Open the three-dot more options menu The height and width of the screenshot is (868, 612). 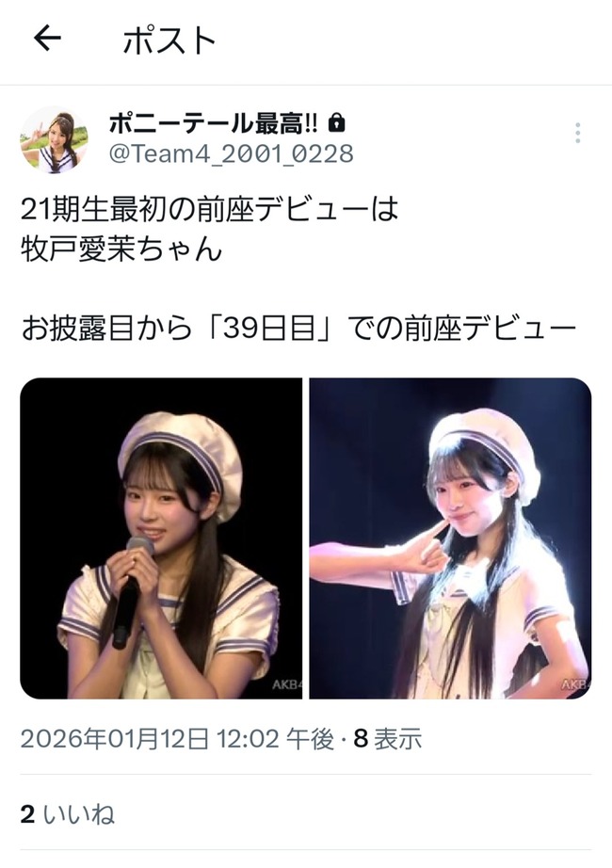(x=578, y=133)
